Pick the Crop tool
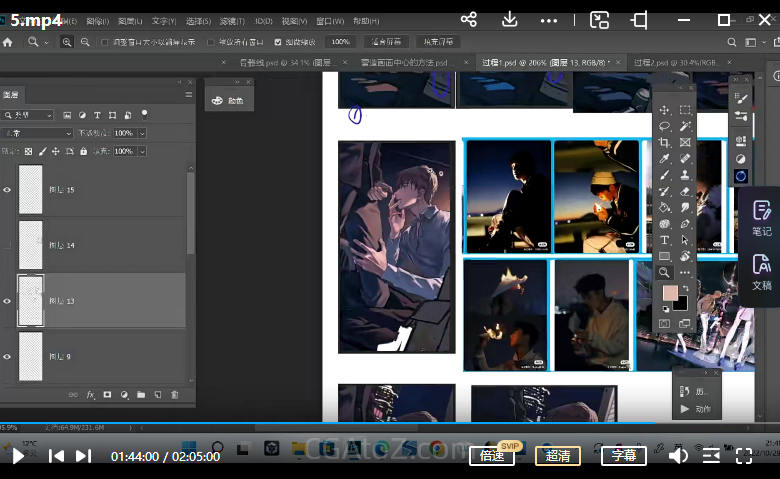 (664, 142)
